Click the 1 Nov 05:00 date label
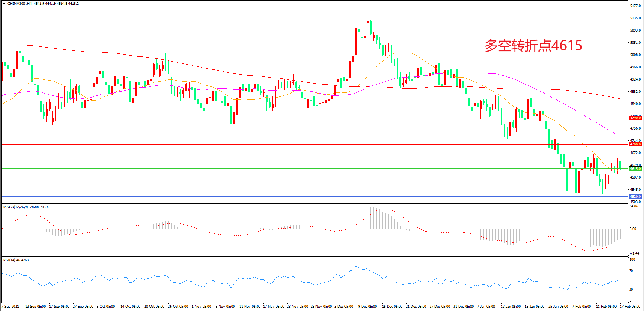644x311 pixels. (x=201, y=307)
